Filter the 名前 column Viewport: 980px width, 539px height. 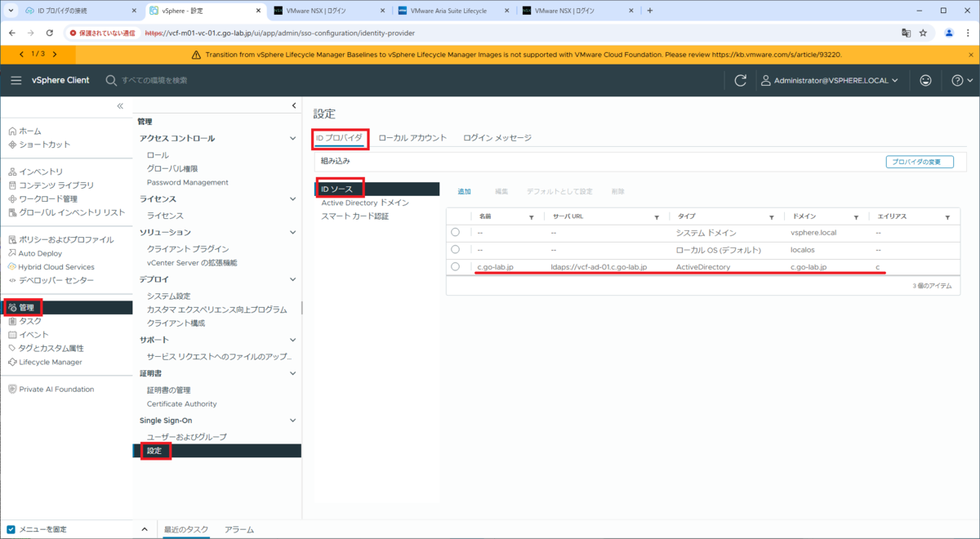[531, 217]
